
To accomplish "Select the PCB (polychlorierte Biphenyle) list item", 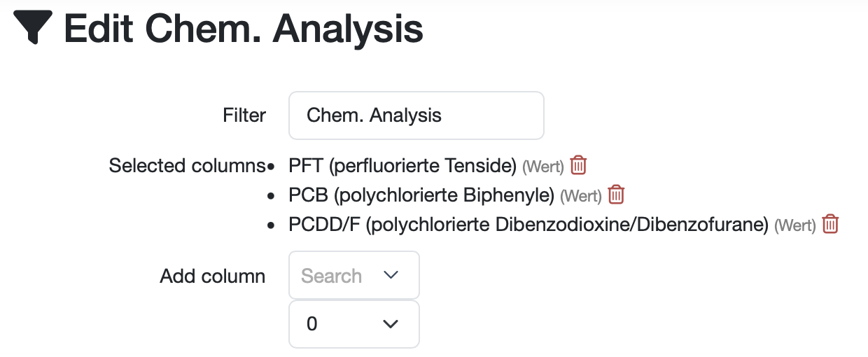I will pos(421,195).
